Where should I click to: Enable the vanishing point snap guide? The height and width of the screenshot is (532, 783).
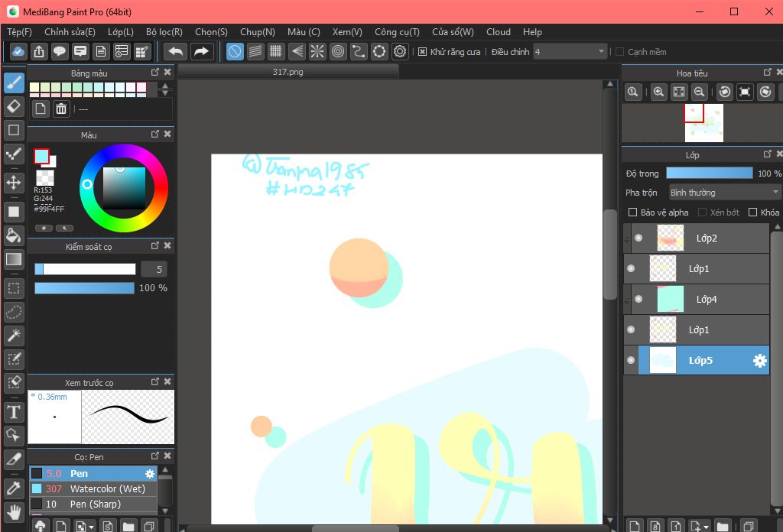click(297, 51)
